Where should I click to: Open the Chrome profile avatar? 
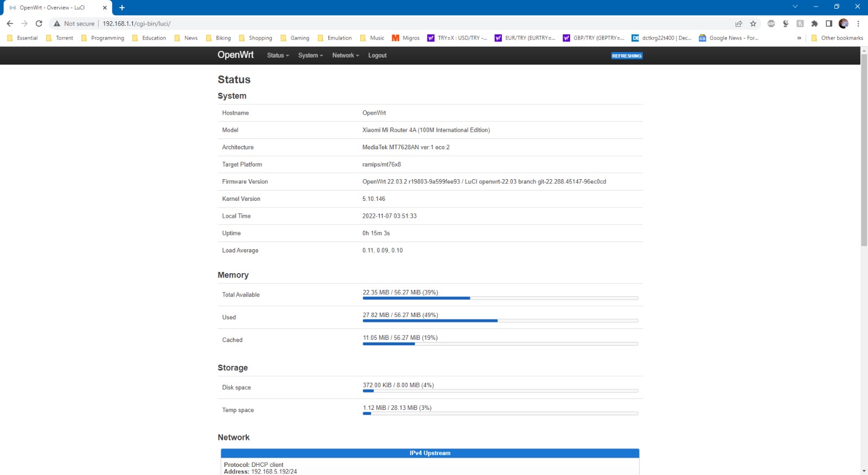843,23
